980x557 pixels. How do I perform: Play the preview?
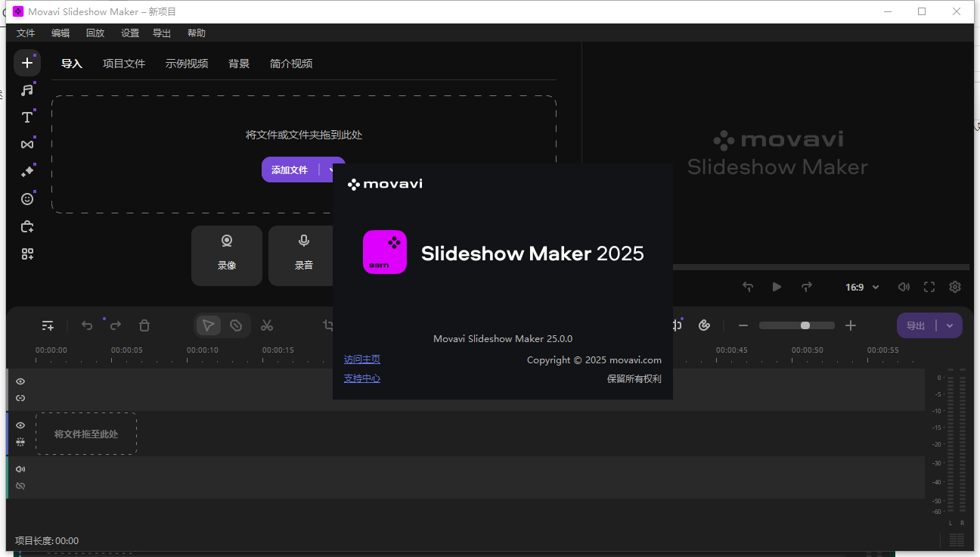[777, 287]
